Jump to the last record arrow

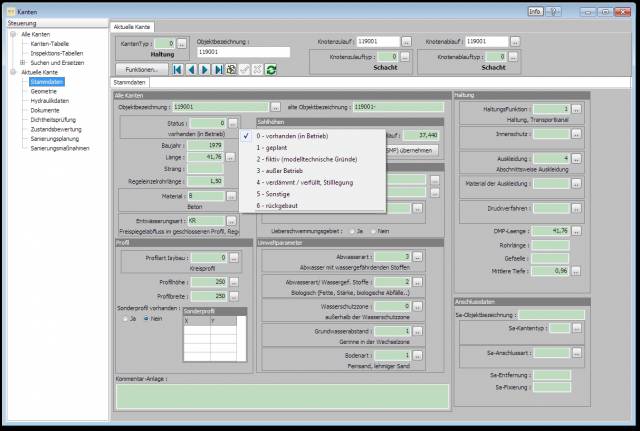pos(217,69)
